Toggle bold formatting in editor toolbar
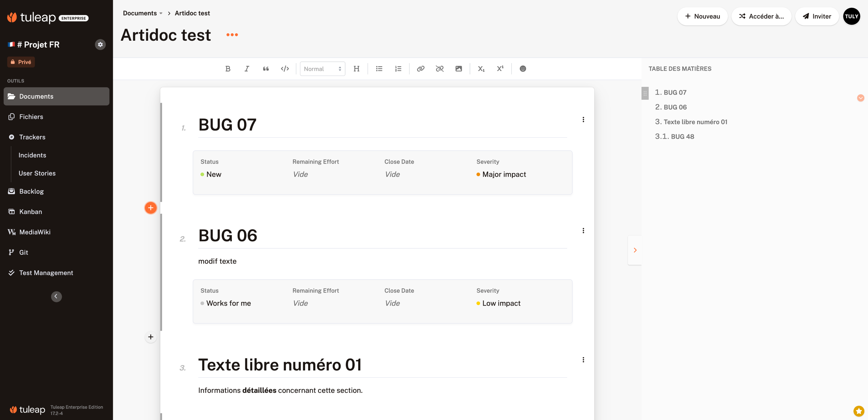Viewport: 868px width, 420px height. coord(228,69)
